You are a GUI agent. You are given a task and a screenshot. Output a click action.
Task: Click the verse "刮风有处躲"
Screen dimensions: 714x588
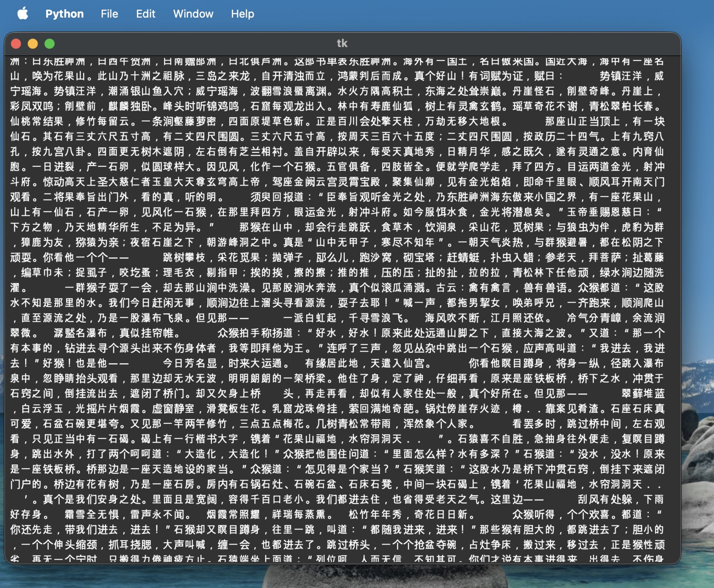click(604, 499)
